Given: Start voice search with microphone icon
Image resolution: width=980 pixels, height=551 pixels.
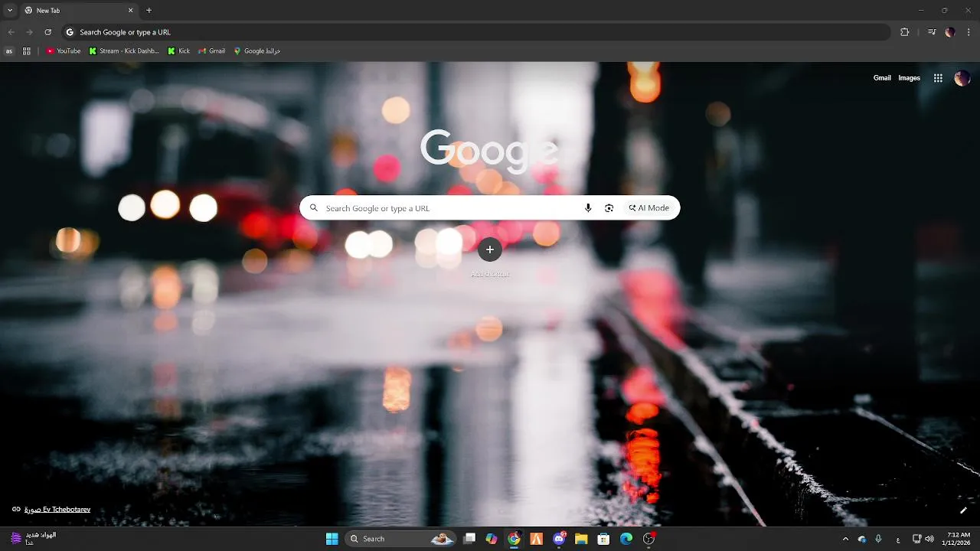Looking at the screenshot, I should [588, 208].
